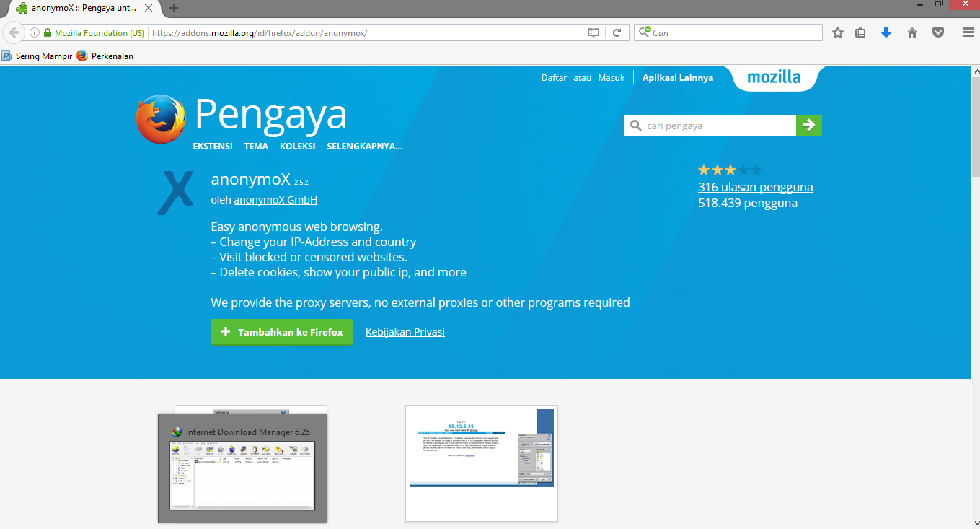This screenshot has width=980, height=529.
Task: Open the EKSTENSI menu
Action: [x=213, y=147]
